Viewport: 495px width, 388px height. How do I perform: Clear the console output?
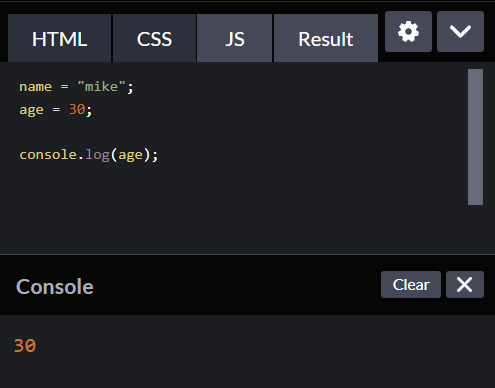pyautogui.click(x=411, y=285)
